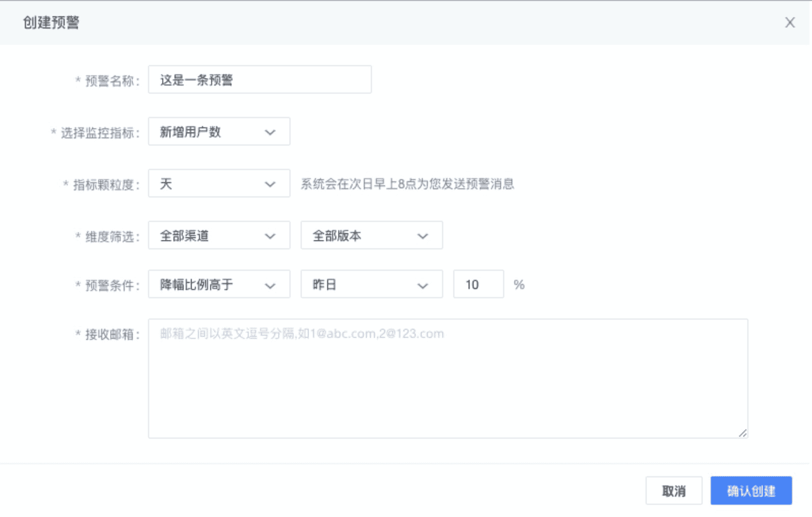812x517 pixels.
Task: Click the 确认创建 button
Action: [751, 491]
